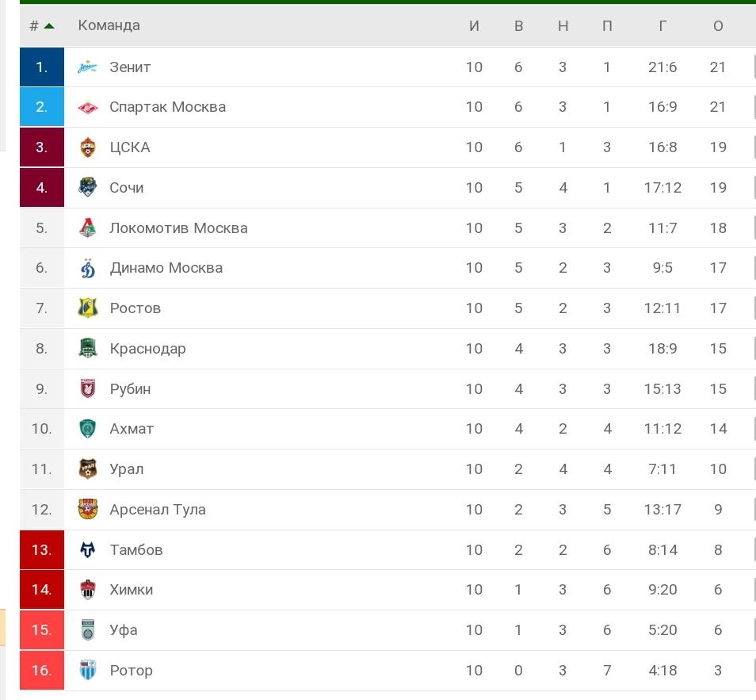756x700 pixels.
Task: Sort the table by points column О
Action: point(718,25)
